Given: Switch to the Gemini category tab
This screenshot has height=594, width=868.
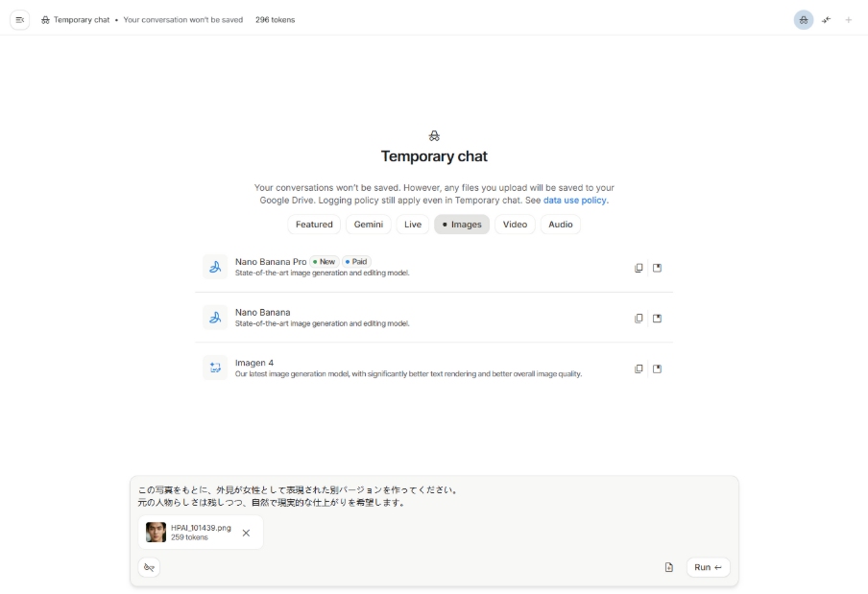Looking at the screenshot, I should (x=367, y=224).
